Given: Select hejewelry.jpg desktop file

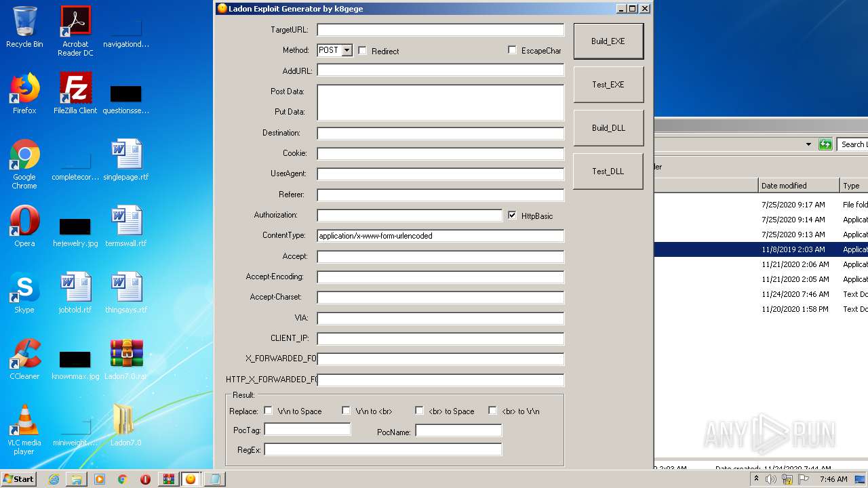Looking at the screenshot, I should pos(75,231).
